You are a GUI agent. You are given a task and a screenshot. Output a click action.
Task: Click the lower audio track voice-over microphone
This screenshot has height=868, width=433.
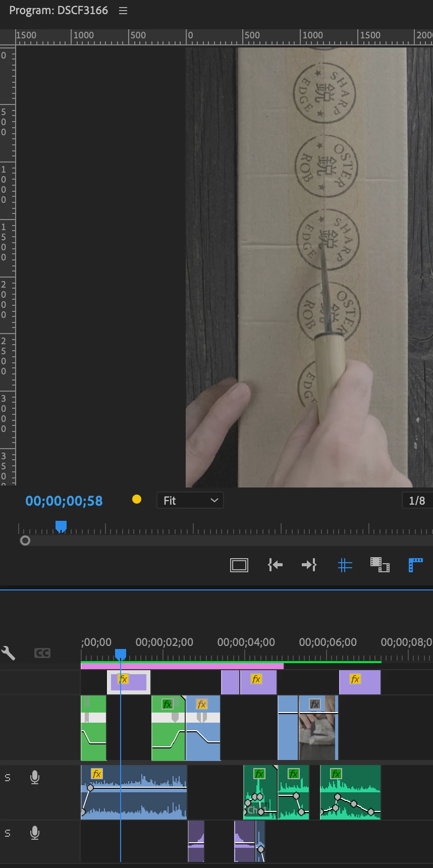click(x=35, y=833)
